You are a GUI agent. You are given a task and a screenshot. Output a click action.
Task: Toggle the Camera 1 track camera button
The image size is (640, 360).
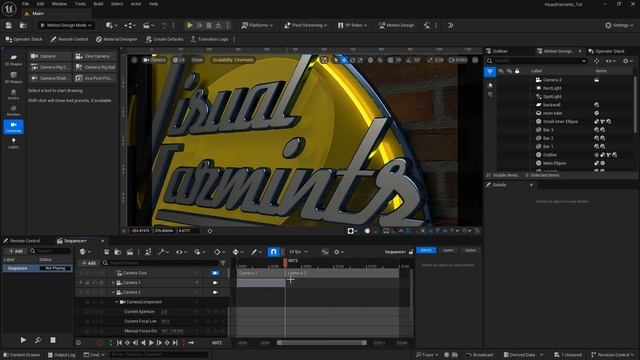[215, 282]
